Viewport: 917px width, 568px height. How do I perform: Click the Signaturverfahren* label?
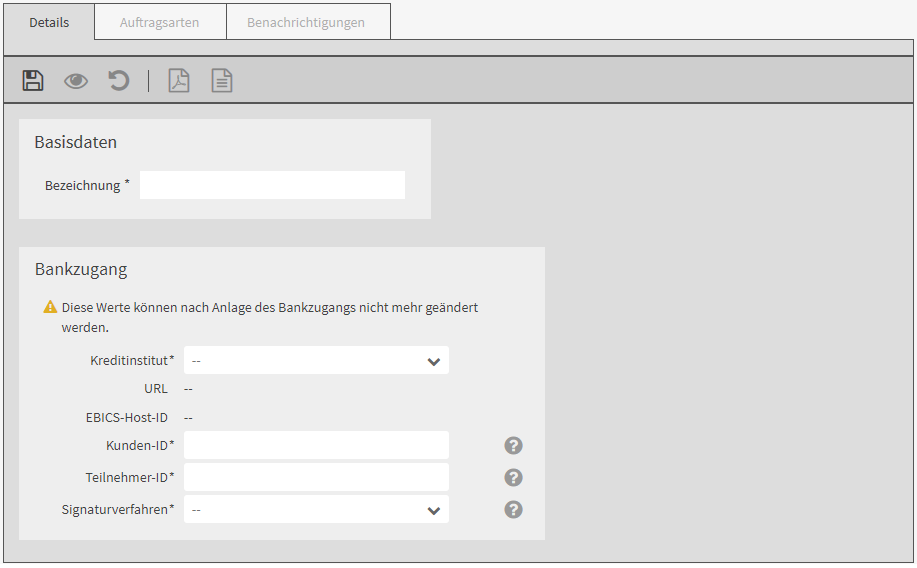click(x=118, y=510)
